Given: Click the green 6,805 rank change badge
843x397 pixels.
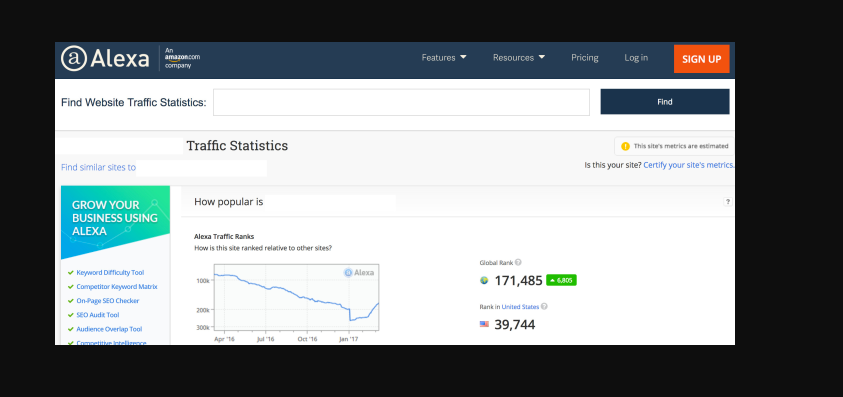Looking at the screenshot, I should click(561, 280).
